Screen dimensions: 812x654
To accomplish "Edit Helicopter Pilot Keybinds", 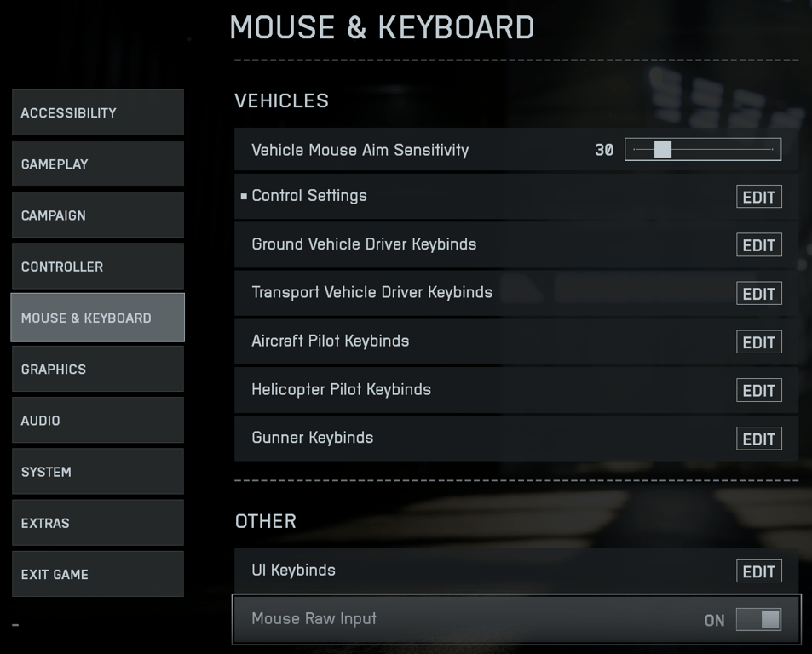I will pos(758,391).
